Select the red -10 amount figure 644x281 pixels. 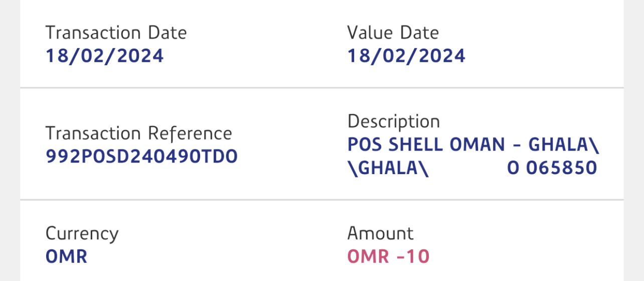[x=413, y=257]
